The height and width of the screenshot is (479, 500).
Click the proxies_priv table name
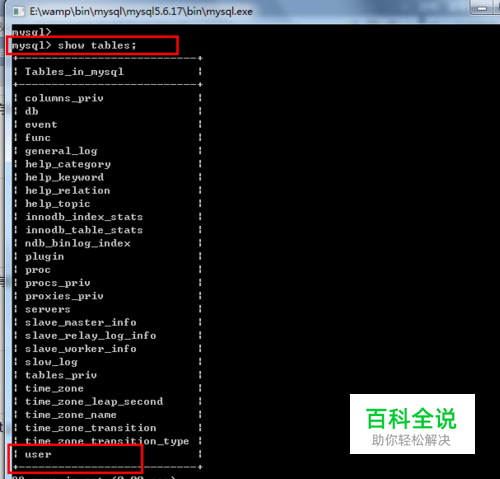tap(64, 296)
